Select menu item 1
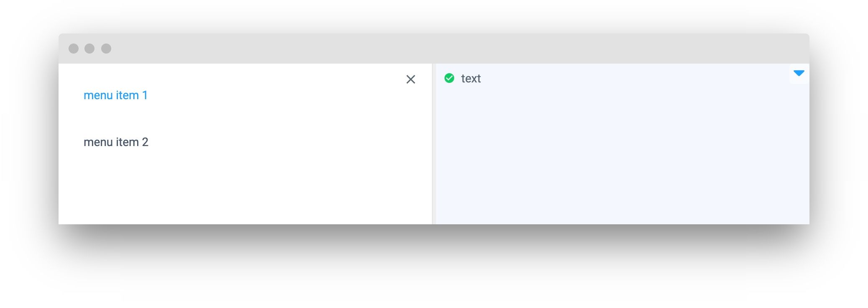The height and width of the screenshot is (308, 868). (x=115, y=95)
